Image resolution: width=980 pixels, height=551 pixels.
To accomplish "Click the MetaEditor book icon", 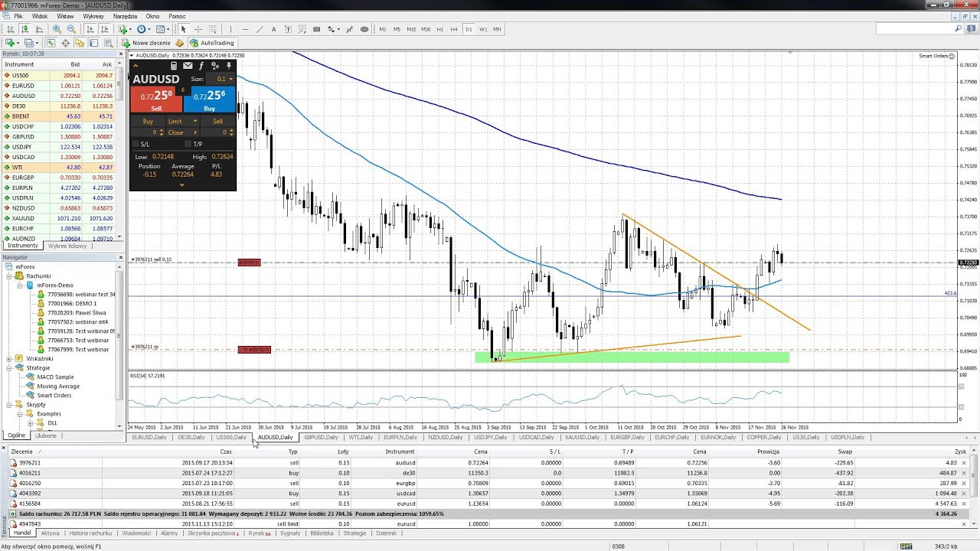I will pos(180,43).
